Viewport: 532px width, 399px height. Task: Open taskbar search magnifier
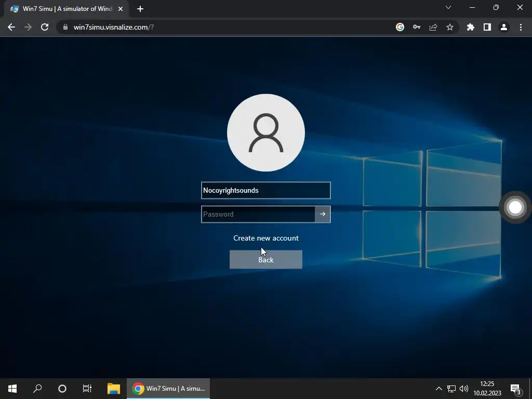[x=37, y=389]
